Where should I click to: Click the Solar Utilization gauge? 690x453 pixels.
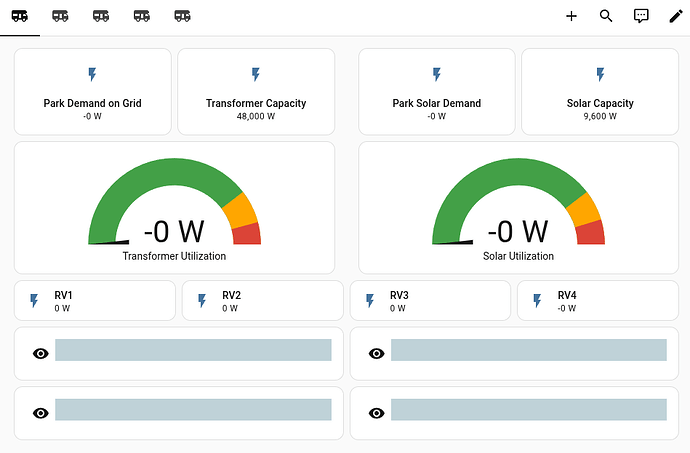(518, 208)
